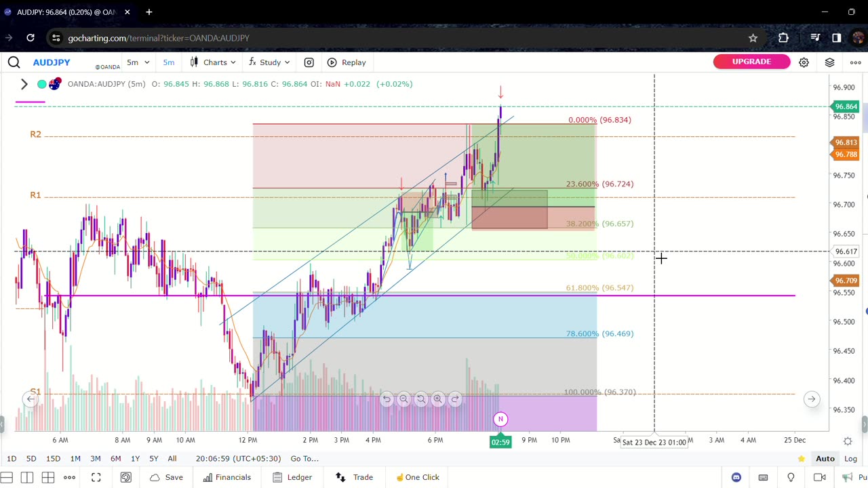
Task: Open the Trade panel
Action: point(355,477)
